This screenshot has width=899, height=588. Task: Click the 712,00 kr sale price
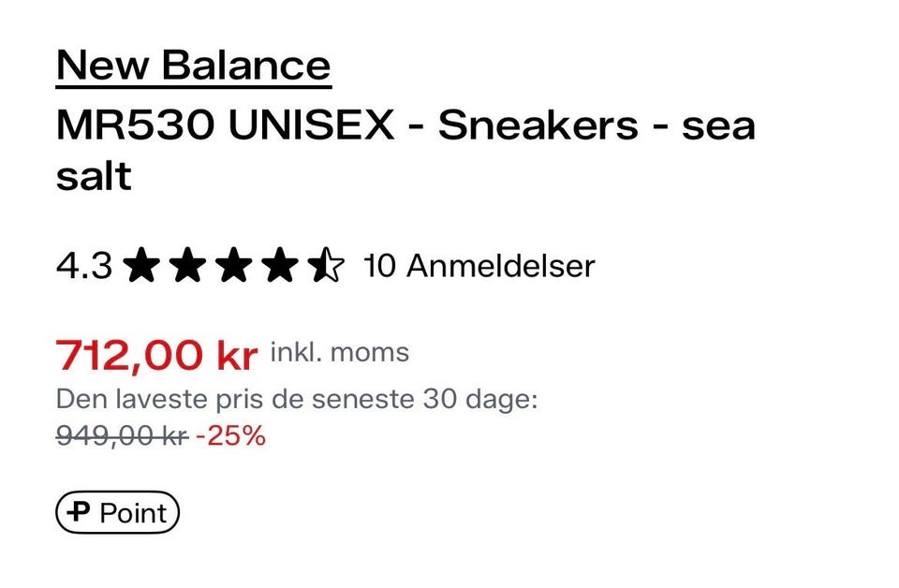[156, 355]
